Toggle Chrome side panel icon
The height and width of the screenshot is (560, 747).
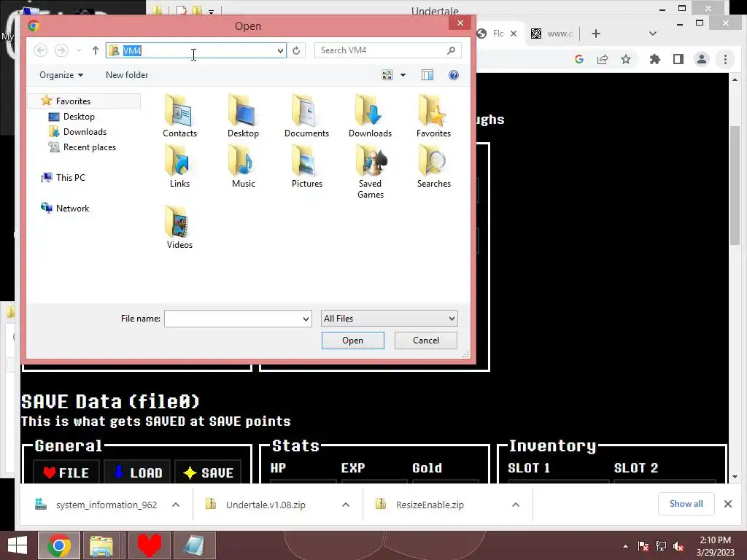[x=678, y=59]
